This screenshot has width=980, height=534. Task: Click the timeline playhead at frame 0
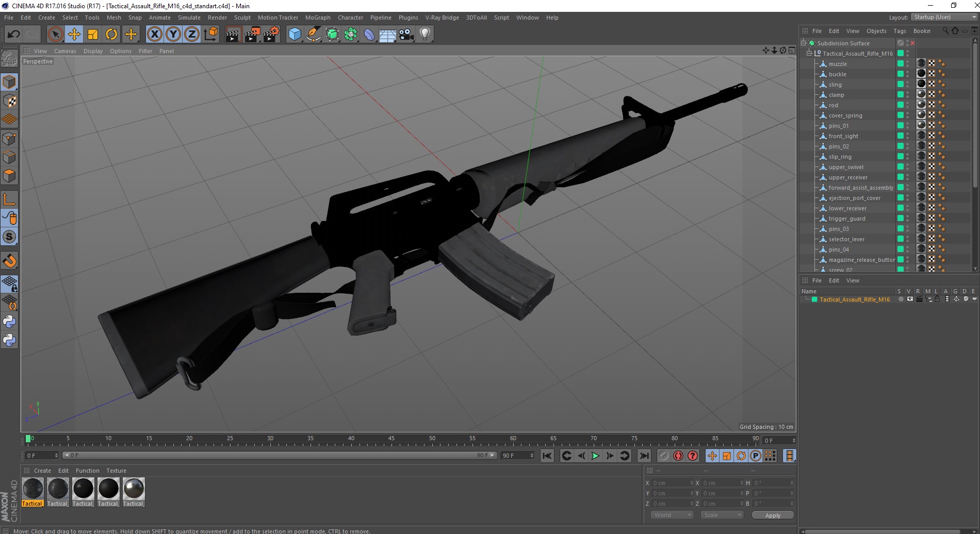click(x=28, y=439)
